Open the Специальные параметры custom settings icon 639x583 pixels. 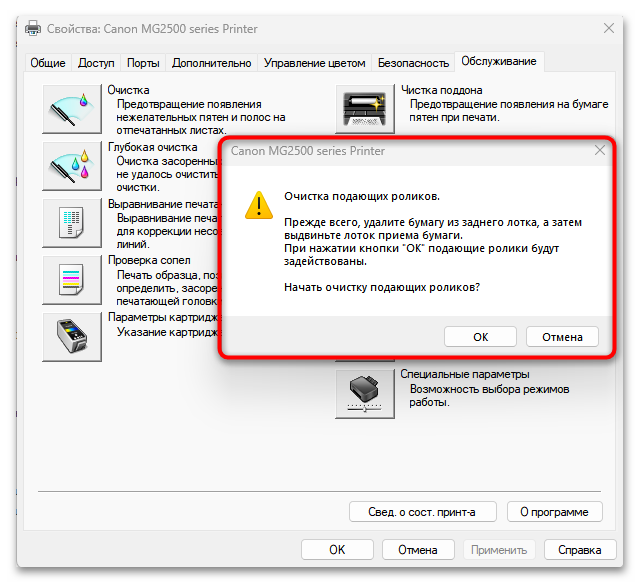pos(365,394)
